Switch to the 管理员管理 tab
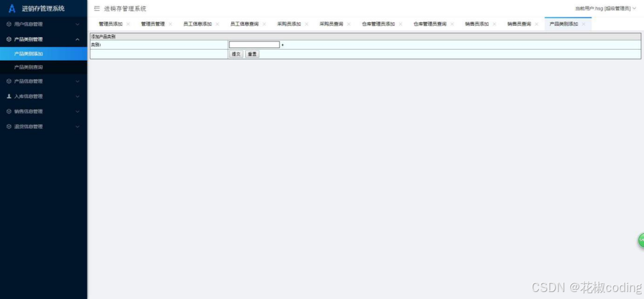The height and width of the screenshot is (299, 644). (x=153, y=24)
